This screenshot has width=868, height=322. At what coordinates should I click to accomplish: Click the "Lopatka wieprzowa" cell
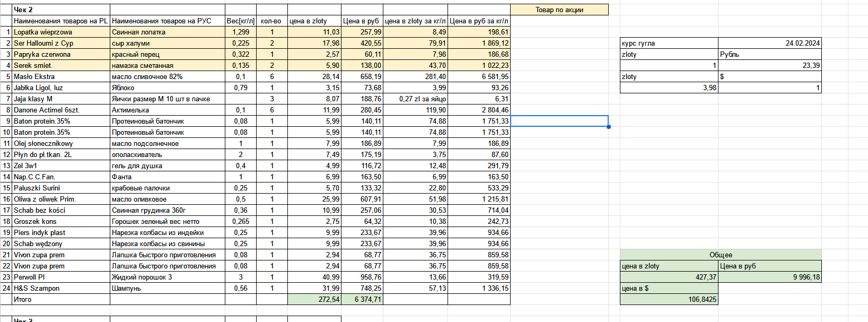coord(60,32)
